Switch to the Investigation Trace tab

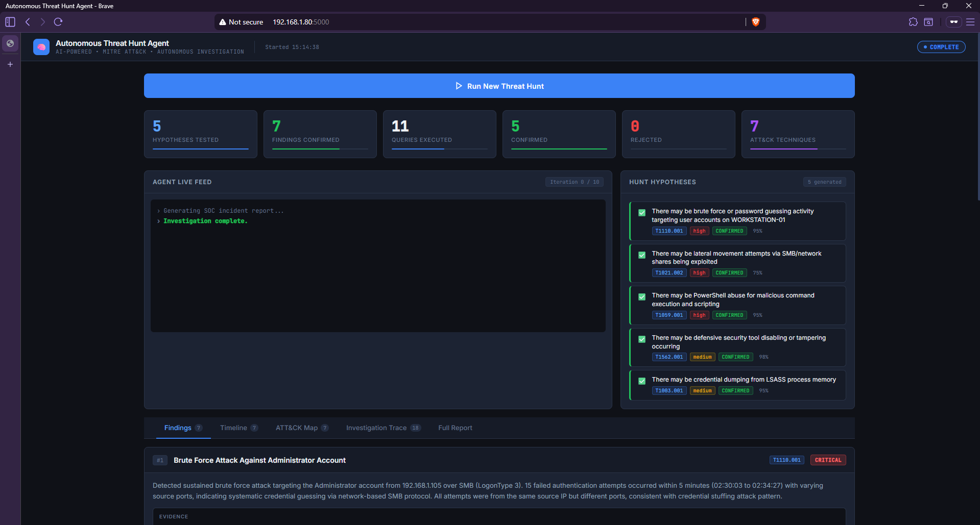pyautogui.click(x=383, y=428)
